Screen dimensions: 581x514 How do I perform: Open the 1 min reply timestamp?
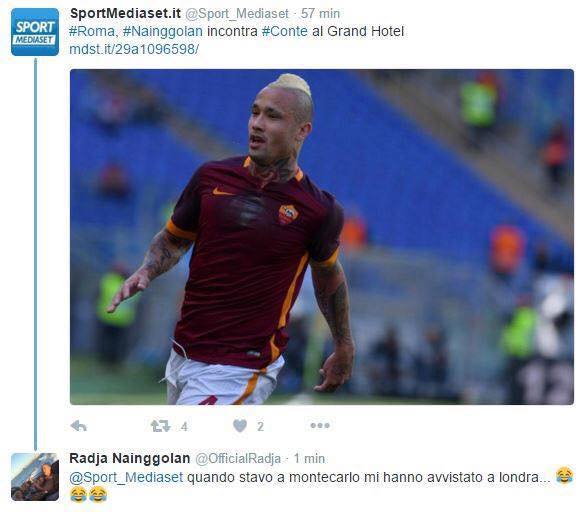(x=309, y=458)
